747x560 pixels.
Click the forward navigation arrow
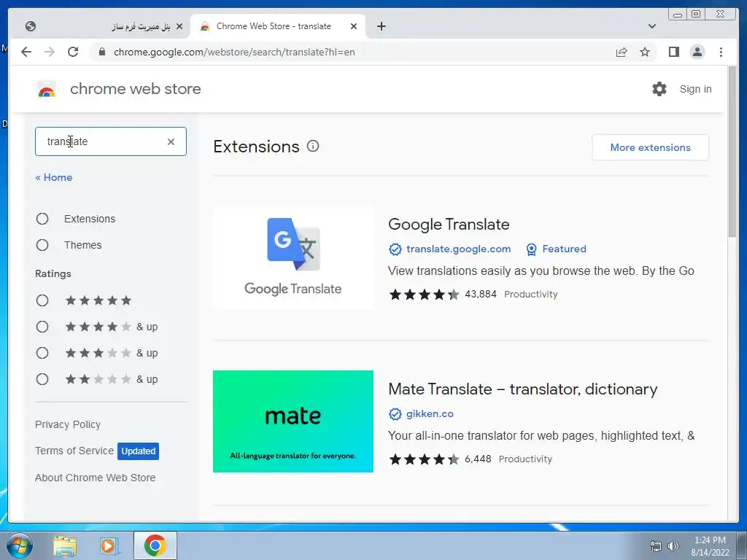point(50,52)
